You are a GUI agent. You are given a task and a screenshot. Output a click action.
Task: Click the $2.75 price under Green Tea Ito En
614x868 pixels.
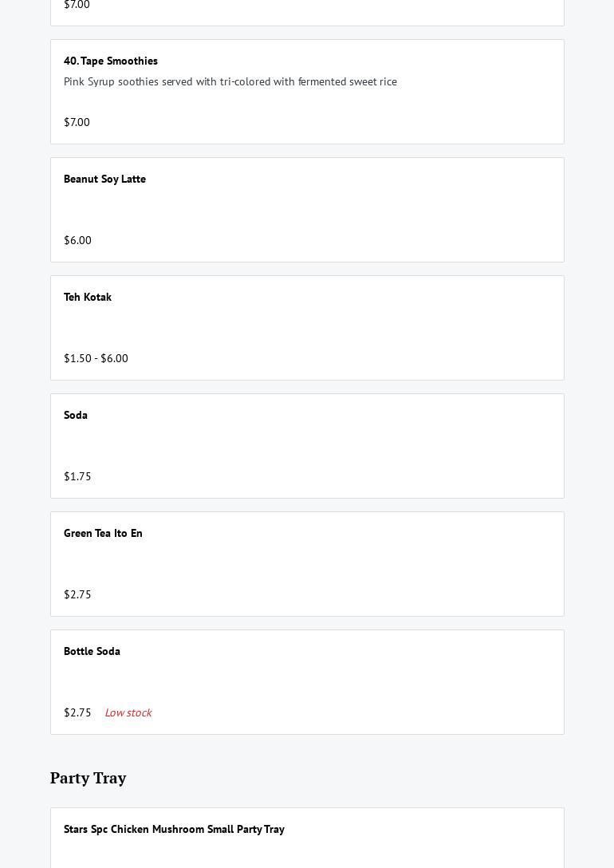pos(77,594)
